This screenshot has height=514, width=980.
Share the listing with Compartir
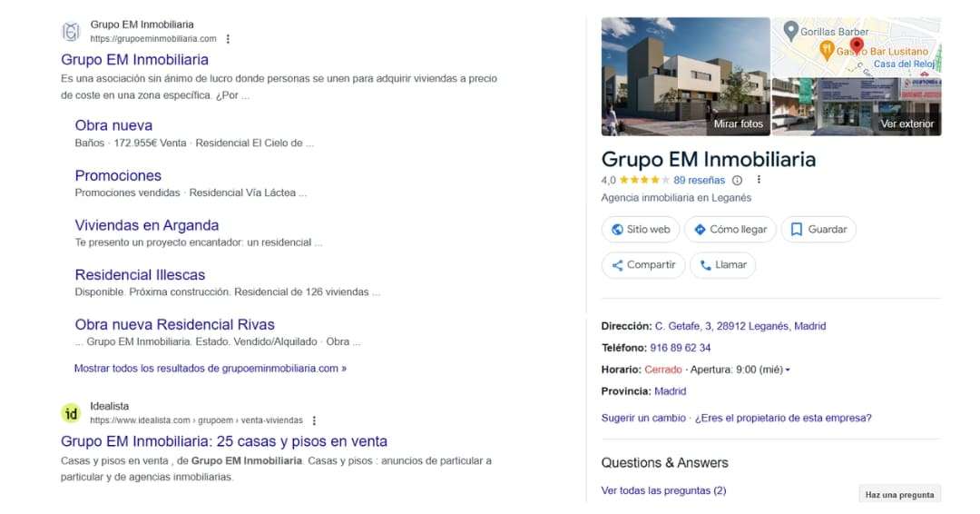coord(643,265)
